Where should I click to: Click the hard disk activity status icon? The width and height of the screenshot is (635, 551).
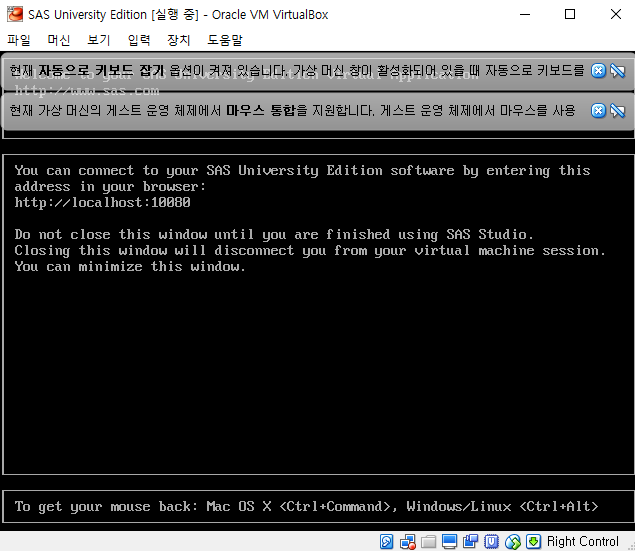pyautogui.click(x=386, y=541)
